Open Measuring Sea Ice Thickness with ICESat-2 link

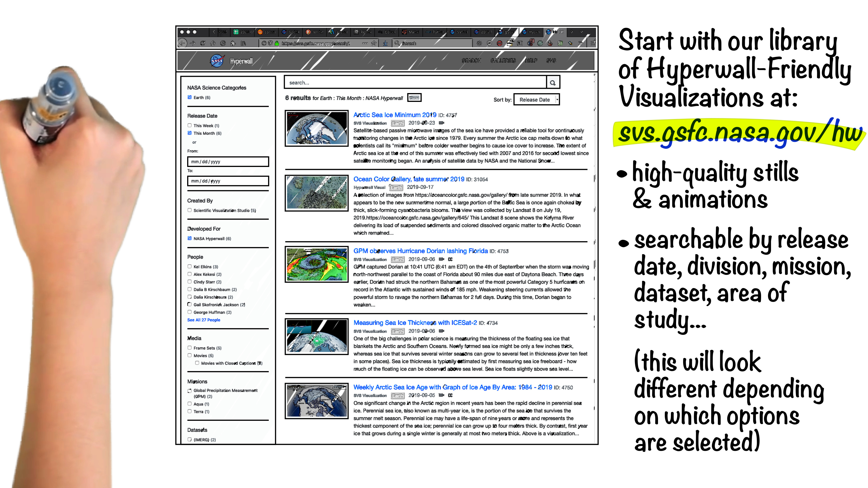415,323
